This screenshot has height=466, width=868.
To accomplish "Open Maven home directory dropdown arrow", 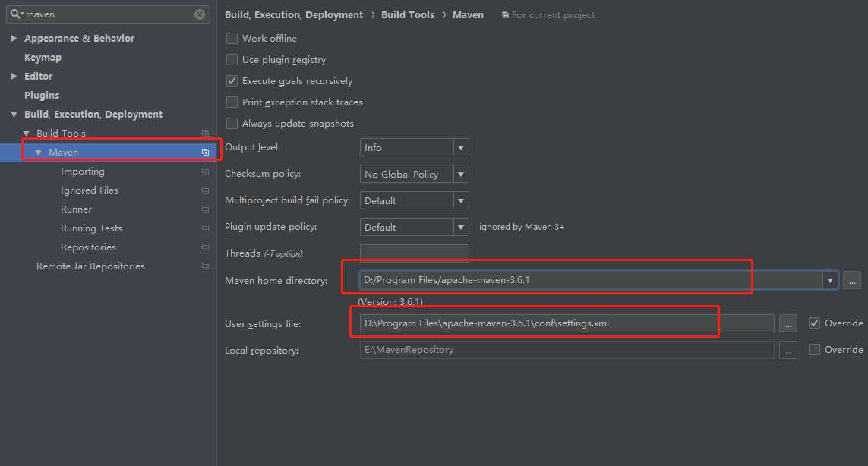I will pos(830,281).
